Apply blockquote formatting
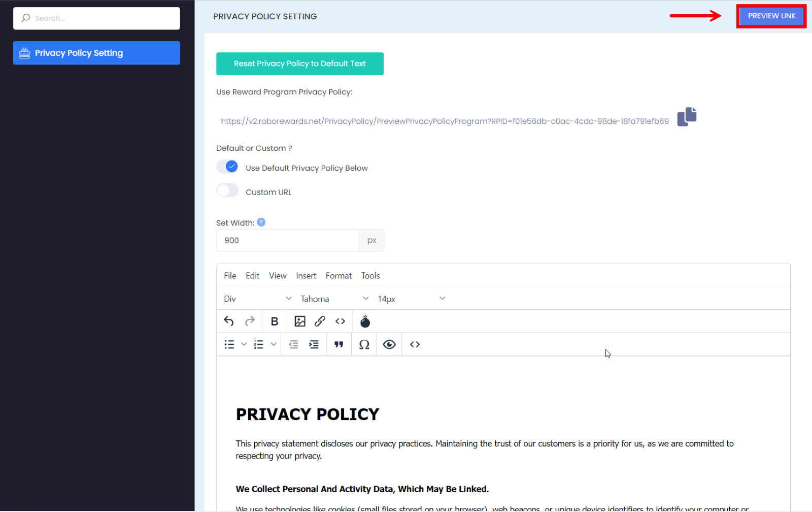812x512 pixels. tap(339, 344)
